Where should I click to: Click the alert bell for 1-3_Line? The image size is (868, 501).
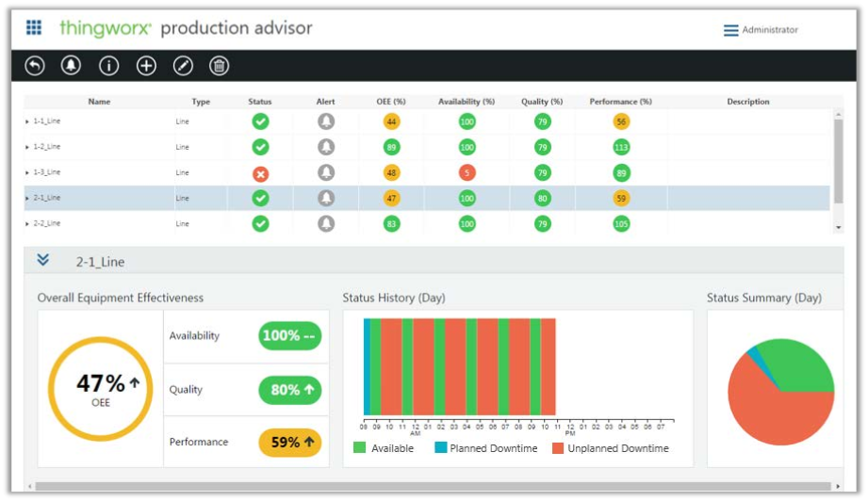point(326,173)
